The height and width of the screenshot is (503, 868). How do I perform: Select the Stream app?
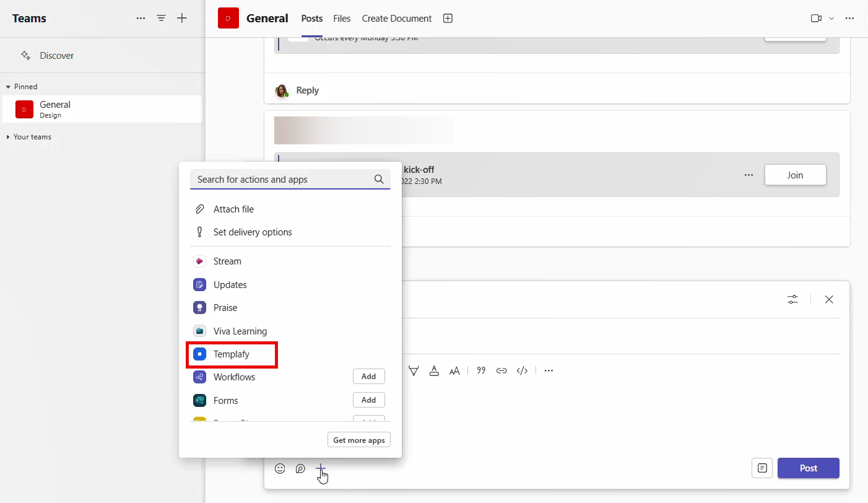pyautogui.click(x=227, y=261)
